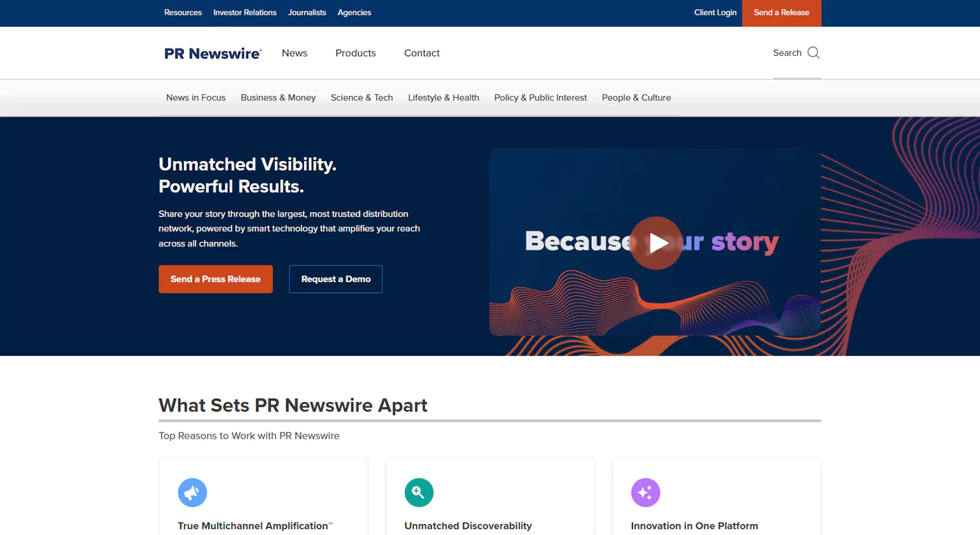Screen dimensions: 980x535
Task: Click the PR Newswire logo
Action: click(x=213, y=53)
